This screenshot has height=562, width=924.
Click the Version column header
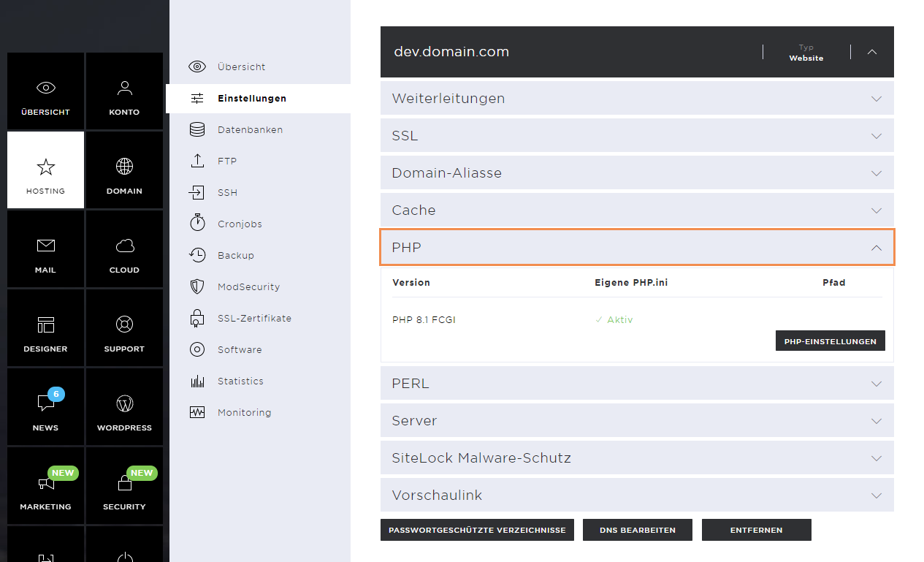411,282
